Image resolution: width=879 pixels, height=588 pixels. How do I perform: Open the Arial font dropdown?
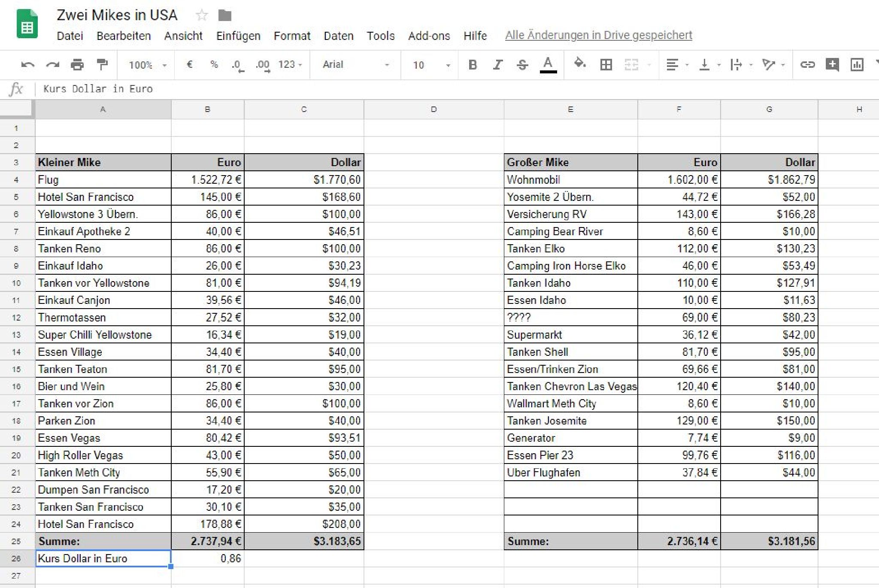[x=356, y=64]
